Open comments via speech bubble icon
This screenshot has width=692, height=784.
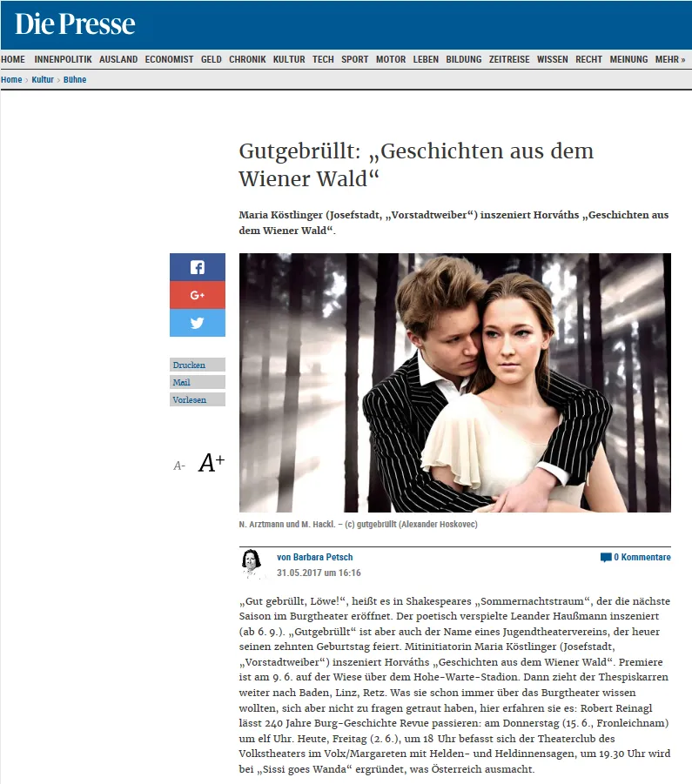[x=606, y=558]
